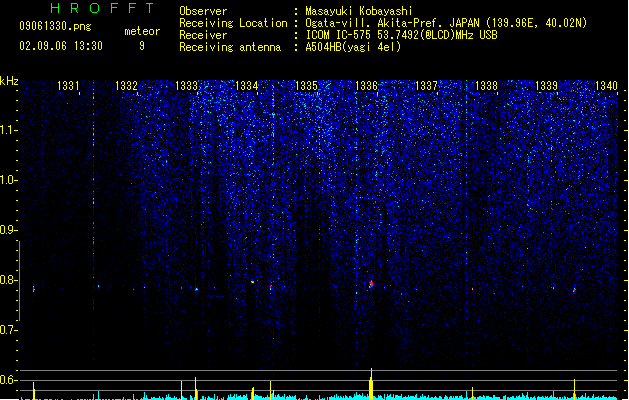Click the kHz axis unit label
The image size is (629, 400).
9,81
